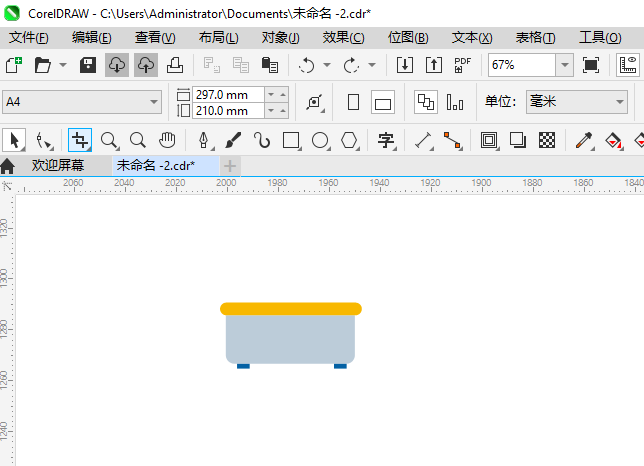Click the 67% zoom input field
Viewport: 644px width, 466px height.
coord(522,65)
